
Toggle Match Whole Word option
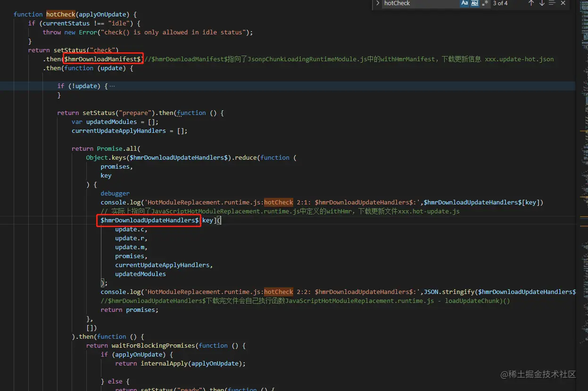[x=475, y=3]
